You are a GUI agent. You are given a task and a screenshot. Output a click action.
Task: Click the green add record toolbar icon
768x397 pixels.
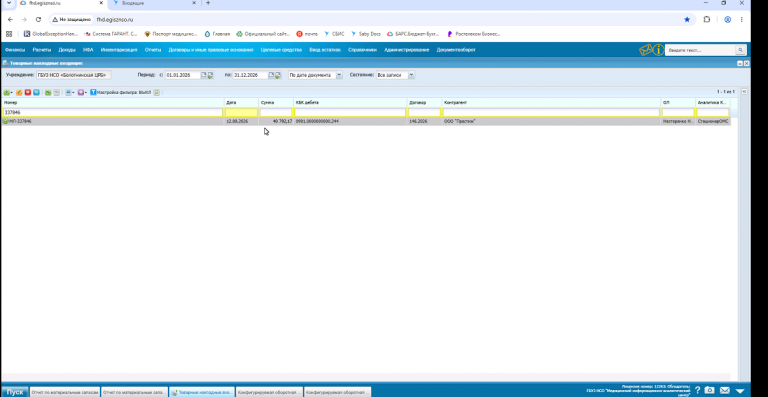click(x=6, y=92)
